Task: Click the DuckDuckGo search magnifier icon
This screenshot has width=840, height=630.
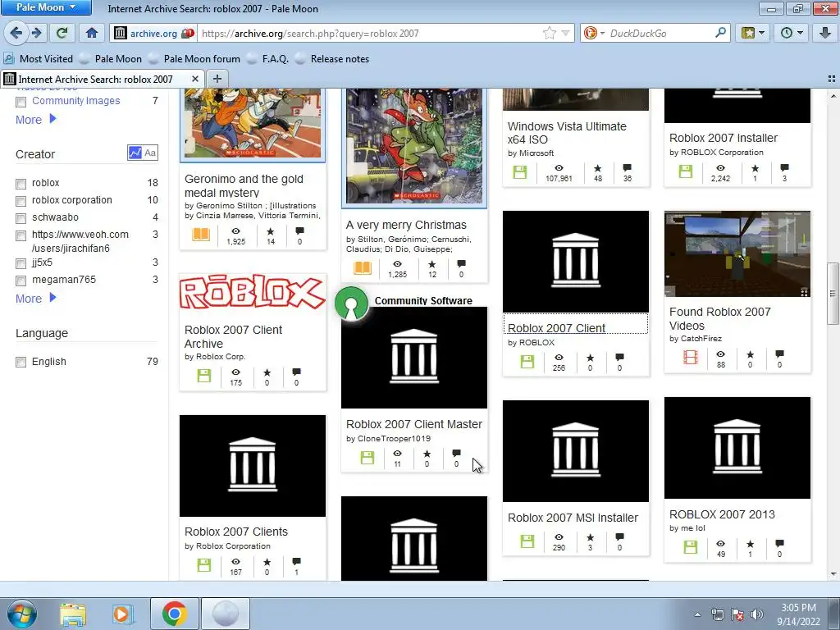Action: (720, 33)
